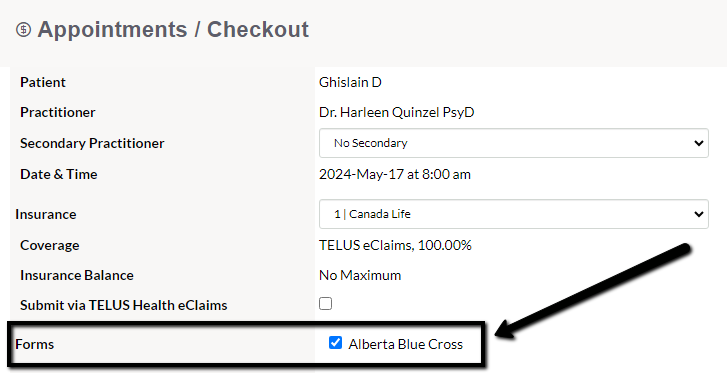Click the Patient field label
This screenshot has height=373, width=727.
(43, 82)
